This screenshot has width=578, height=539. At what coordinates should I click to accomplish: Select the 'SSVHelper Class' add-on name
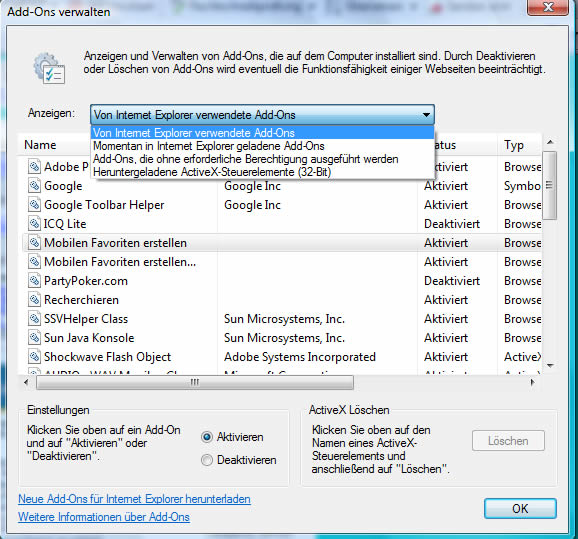[86, 319]
